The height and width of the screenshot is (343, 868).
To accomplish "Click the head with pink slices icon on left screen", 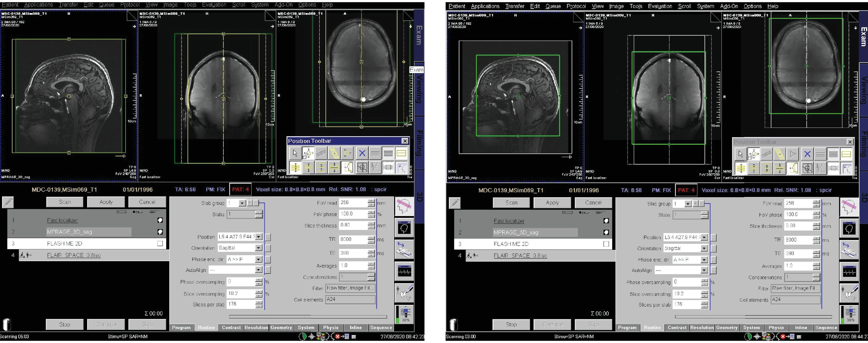I will tap(404, 206).
